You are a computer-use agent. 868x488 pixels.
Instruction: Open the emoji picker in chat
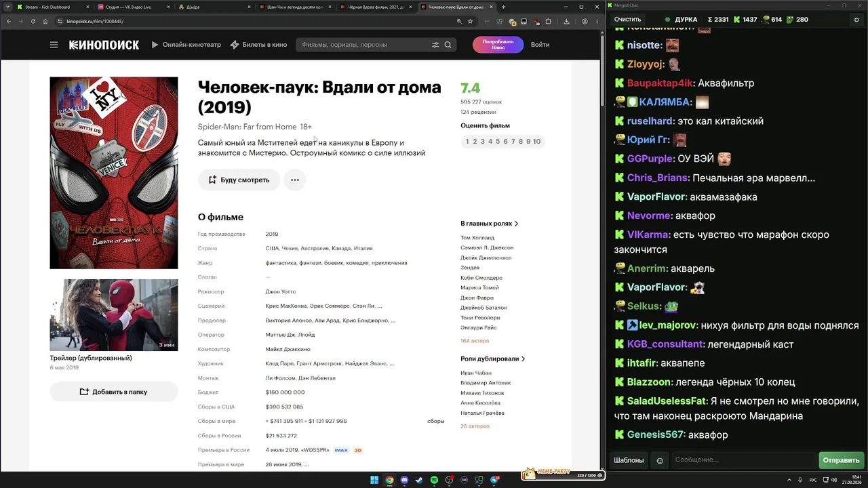[x=660, y=460]
